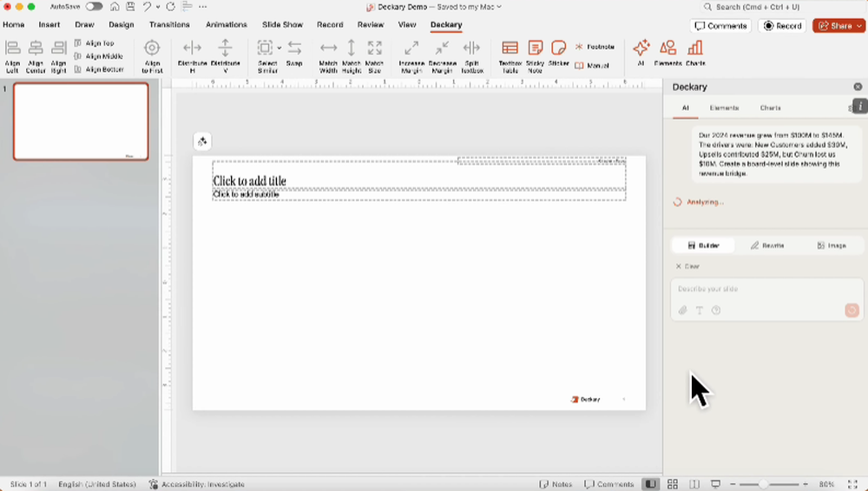Image resolution: width=868 pixels, height=491 pixels.
Task: Click the Describe your slide input
Action: (x=766, y=289)
